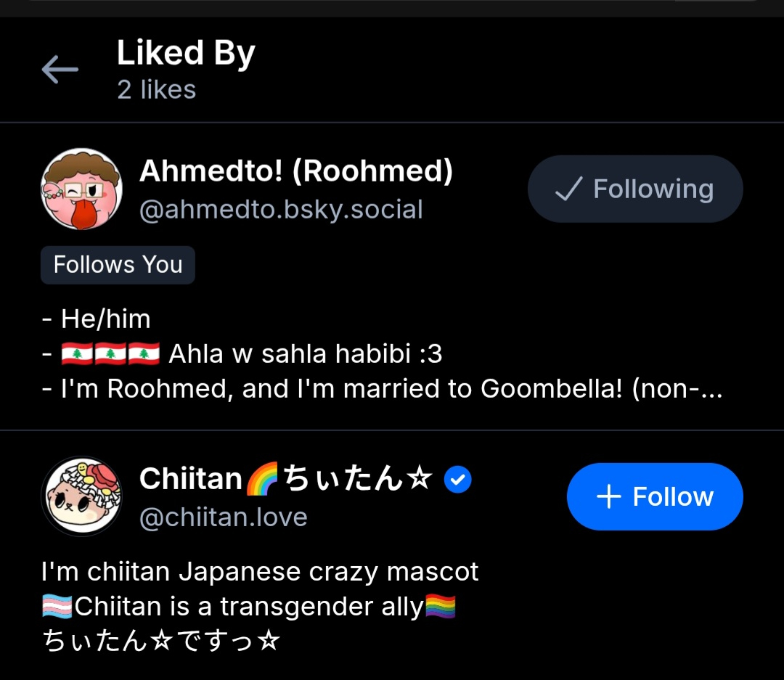Tap the '2 likes' count text
784x680 pixels.
[x=157, y=90]
